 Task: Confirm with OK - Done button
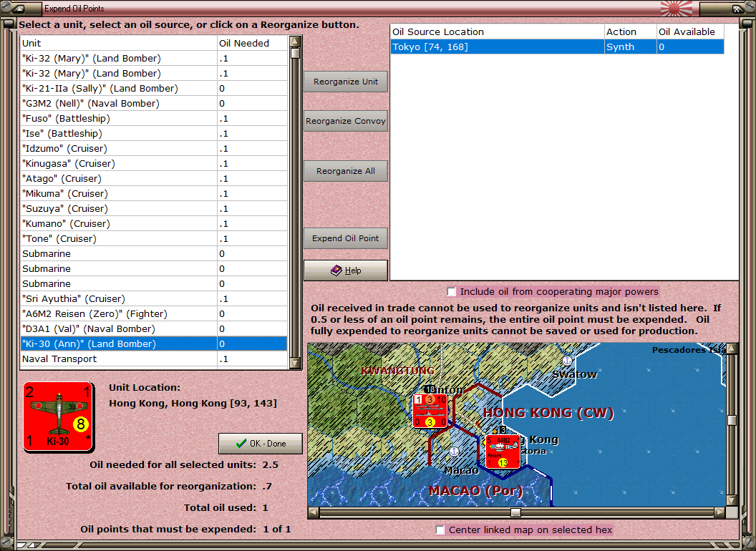(x=261, y=444)
